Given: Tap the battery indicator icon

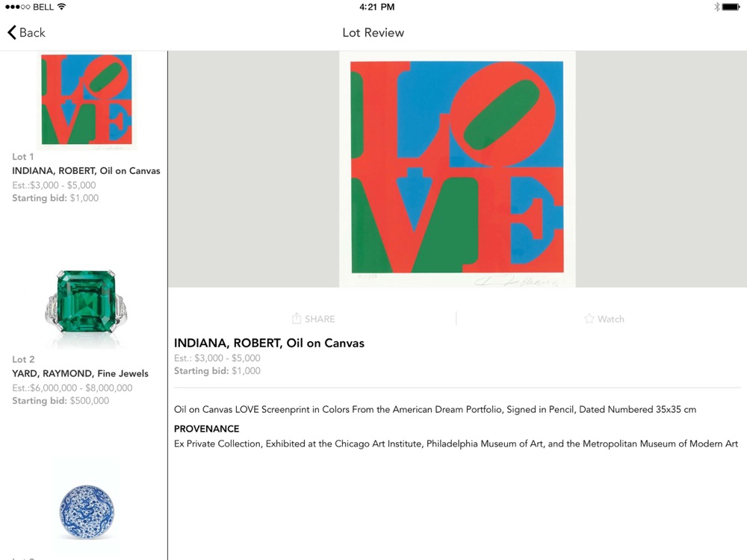Looking at the screenshot, I should pos(731,7).
